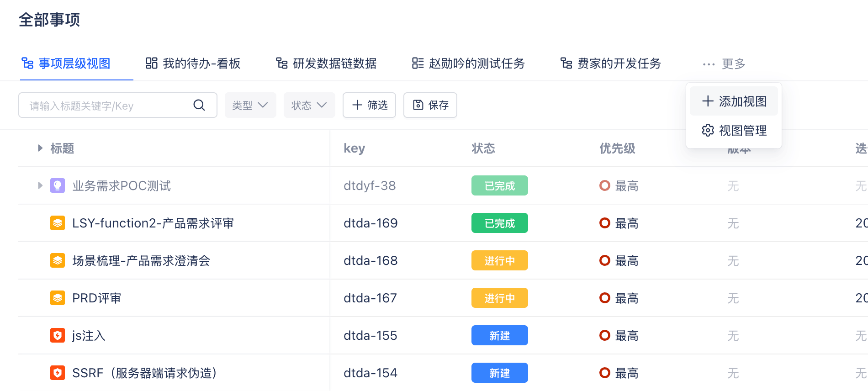Click the search magnifier icon

point(199,105)
